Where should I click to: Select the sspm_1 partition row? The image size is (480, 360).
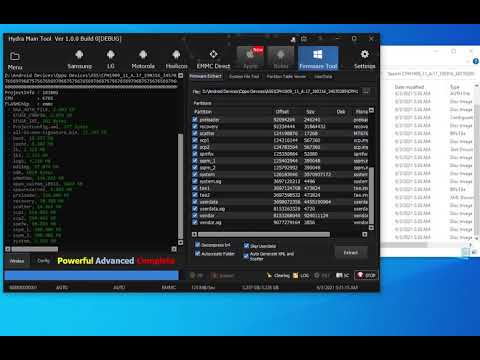pos(280,160)
